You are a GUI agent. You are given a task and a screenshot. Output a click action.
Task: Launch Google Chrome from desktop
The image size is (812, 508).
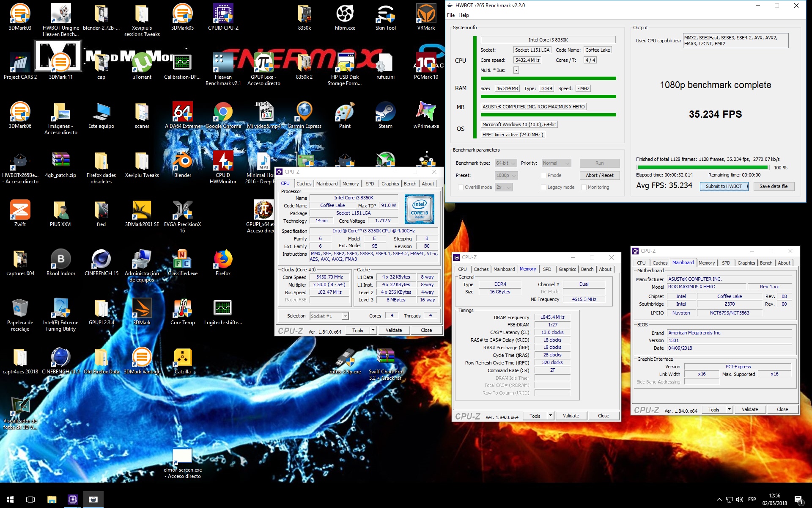pyautogui.click(x=223, y=115)
